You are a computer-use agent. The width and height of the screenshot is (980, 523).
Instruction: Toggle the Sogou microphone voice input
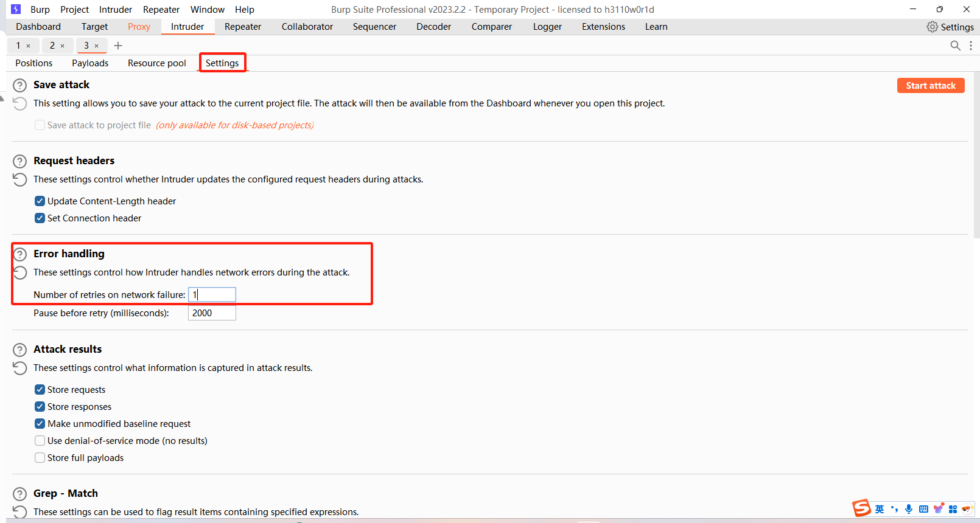click(909, 509)
